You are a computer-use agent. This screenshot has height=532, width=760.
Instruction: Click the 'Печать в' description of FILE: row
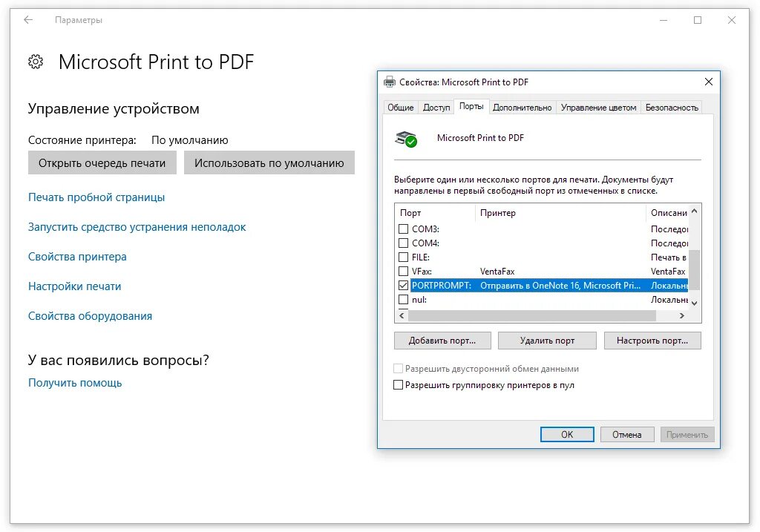tap(668, 257)
